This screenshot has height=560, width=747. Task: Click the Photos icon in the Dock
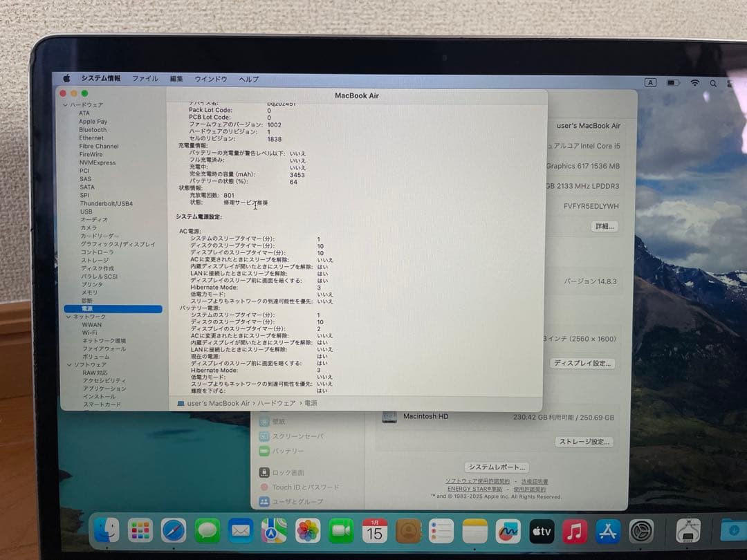(x=307, y=532)
